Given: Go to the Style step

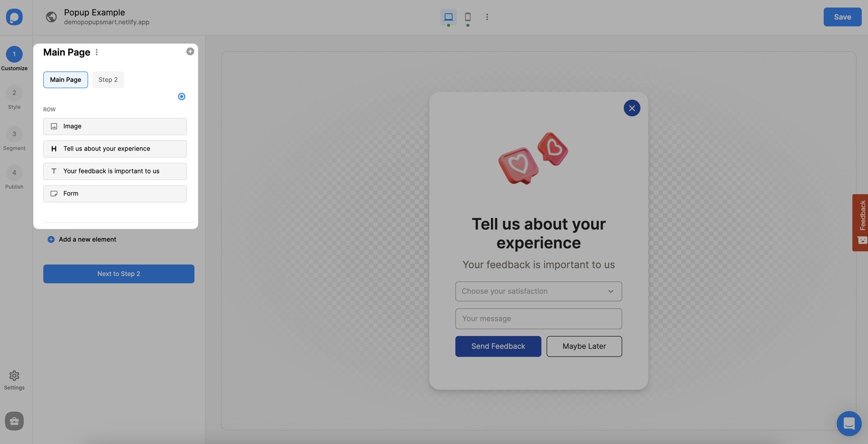Looking at the screenshot, I should click(14, 92).
